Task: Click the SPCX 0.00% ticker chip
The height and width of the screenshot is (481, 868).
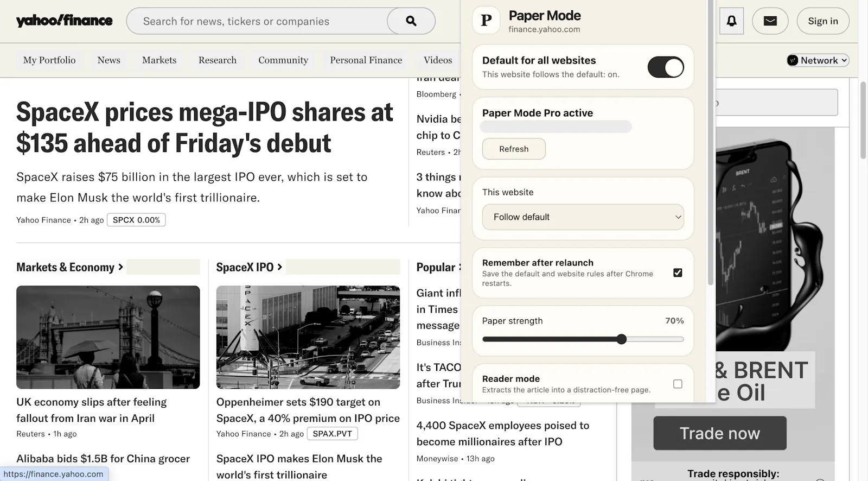Action: (x=136, y=220)
